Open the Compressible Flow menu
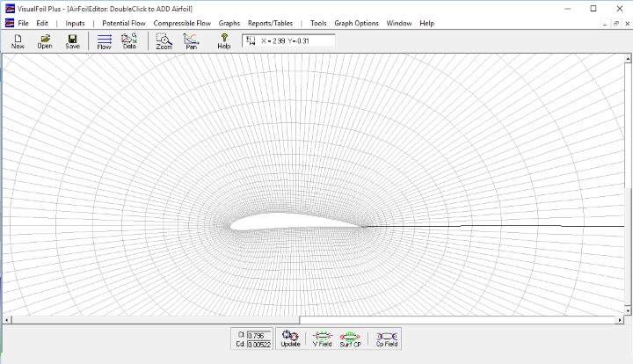This screenshot has height=364, width=633. [182, 23]
